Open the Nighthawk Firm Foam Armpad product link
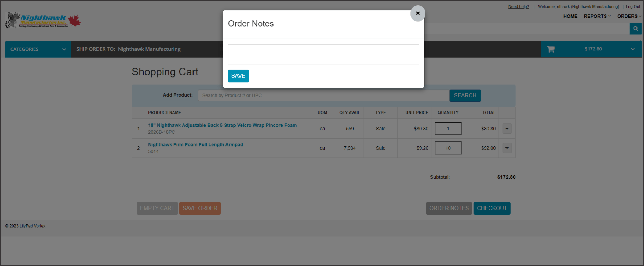This screenshot has height=266, width=644. click(195, 145)
